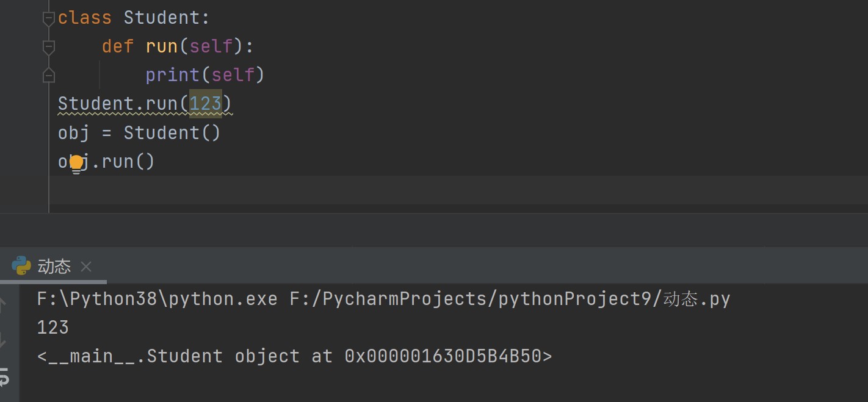Select the 动态 run tab
The height and width of the screenshot is (402, 868).
54,267
